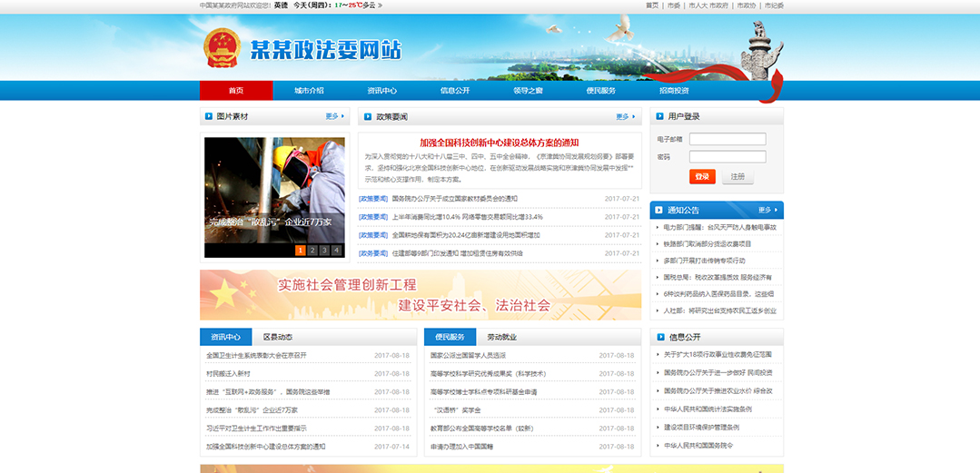
Task: Click the 用户登录 section header icon
Action: pos(659,116)
